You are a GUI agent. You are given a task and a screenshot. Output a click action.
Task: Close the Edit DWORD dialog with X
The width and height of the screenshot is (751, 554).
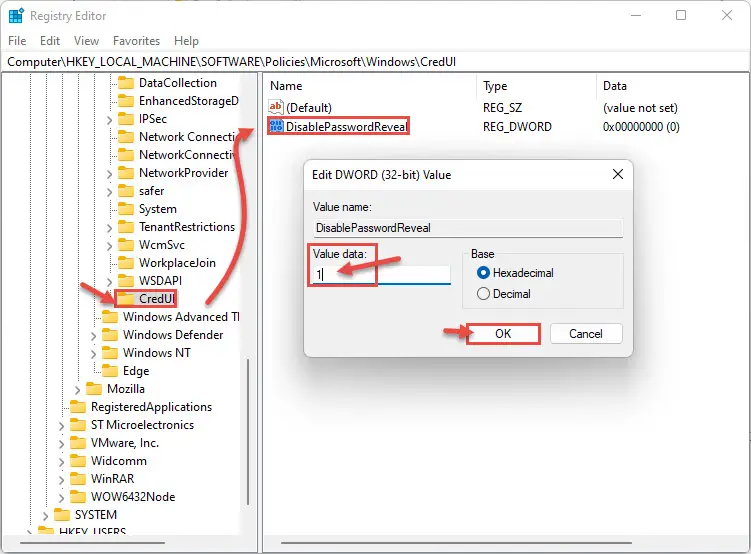(618, 174)
